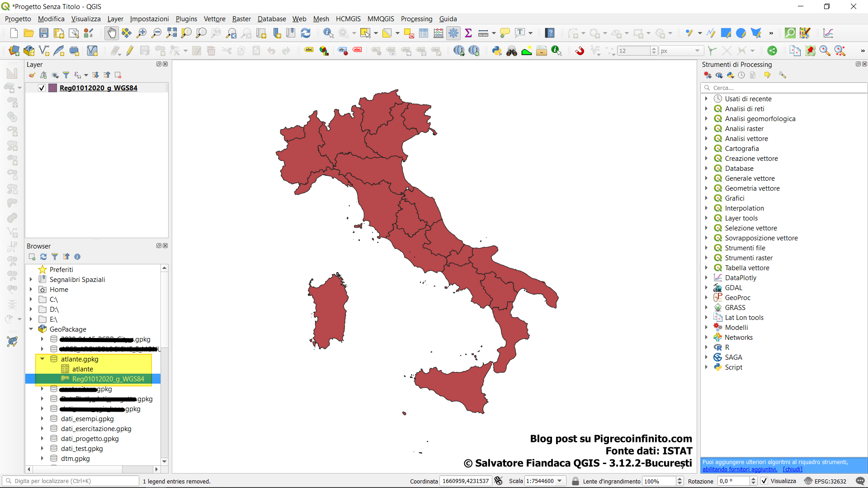The width and height of the screenshot is (868, 488).
Task: Open the Processing menu
Action: (416, 19)
